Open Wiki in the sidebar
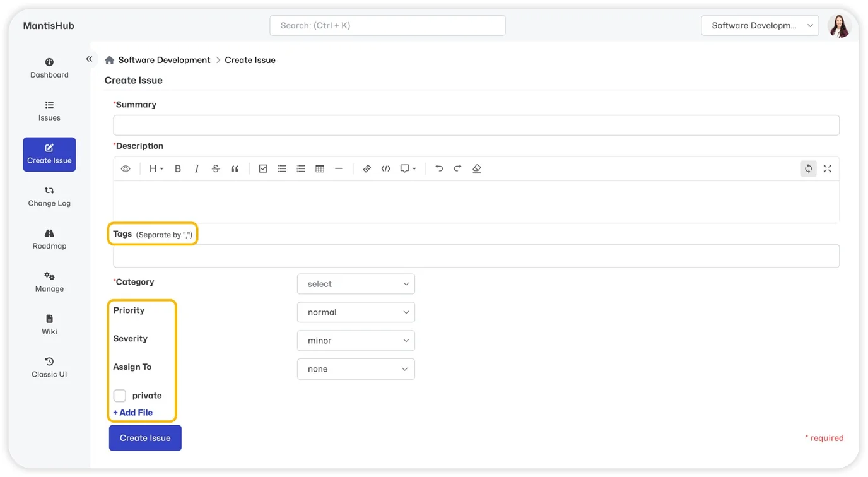Viewport: 868px width, 477px height. (49, 325)
